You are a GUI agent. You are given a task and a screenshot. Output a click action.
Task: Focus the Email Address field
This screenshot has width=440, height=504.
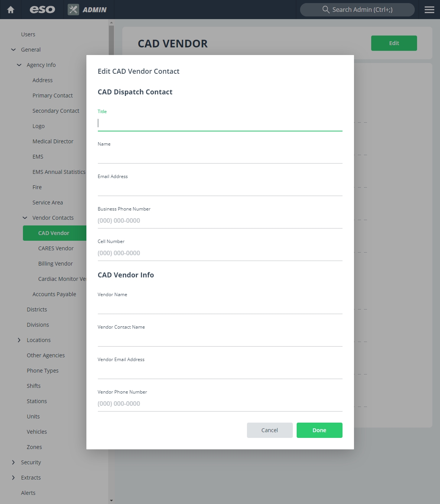click(220, 188)
